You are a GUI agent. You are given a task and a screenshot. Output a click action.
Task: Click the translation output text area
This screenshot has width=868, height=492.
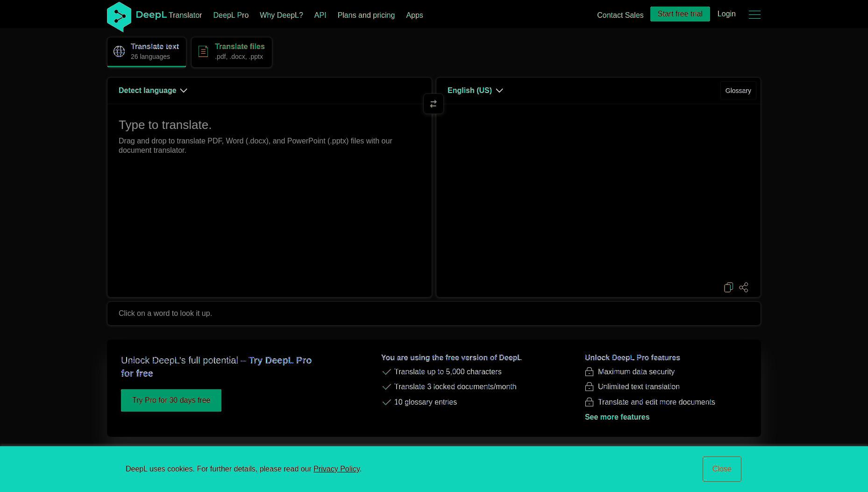point(598,192)
